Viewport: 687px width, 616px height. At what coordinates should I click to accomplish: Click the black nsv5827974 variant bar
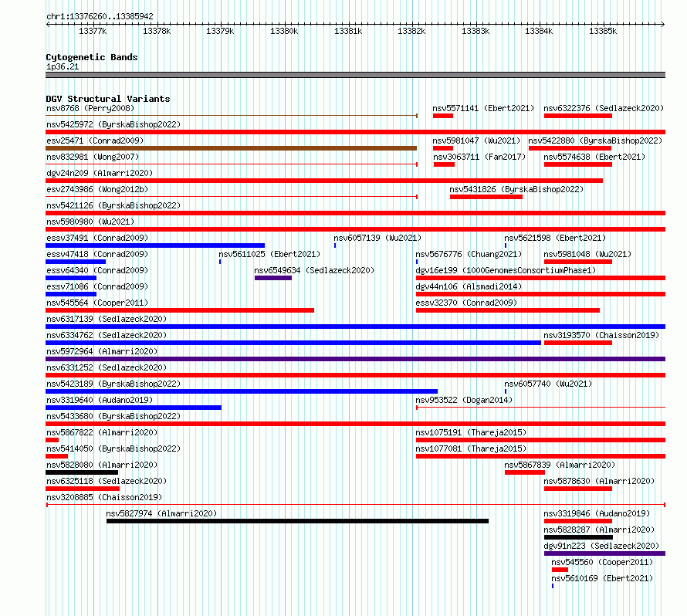coord(297,521)
